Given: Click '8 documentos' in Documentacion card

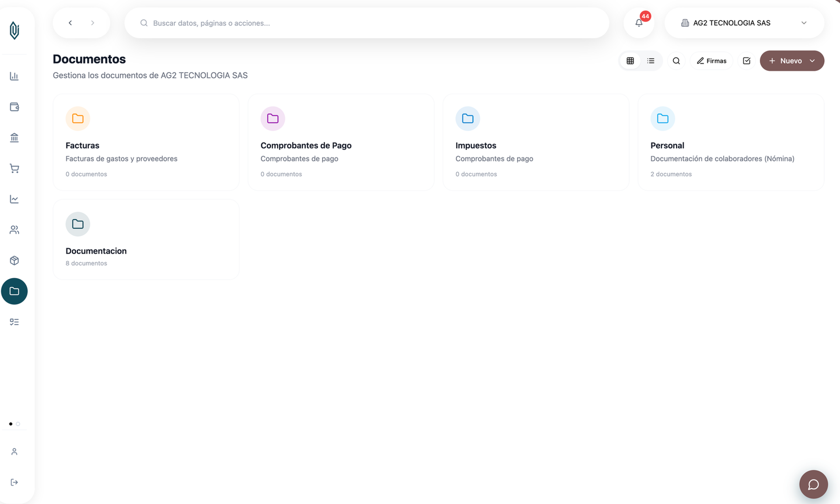Looking at the screenshot, I should coord(86,263).
